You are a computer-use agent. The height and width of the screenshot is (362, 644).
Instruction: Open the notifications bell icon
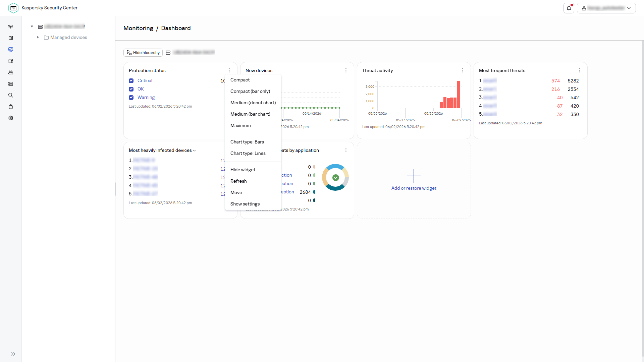[x=569, y=8]
